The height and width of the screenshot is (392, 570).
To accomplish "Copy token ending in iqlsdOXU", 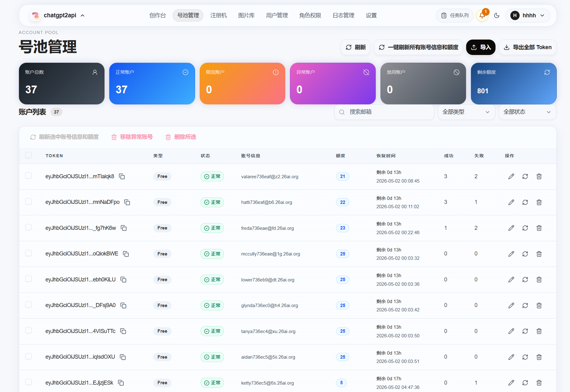I will 123,357.
